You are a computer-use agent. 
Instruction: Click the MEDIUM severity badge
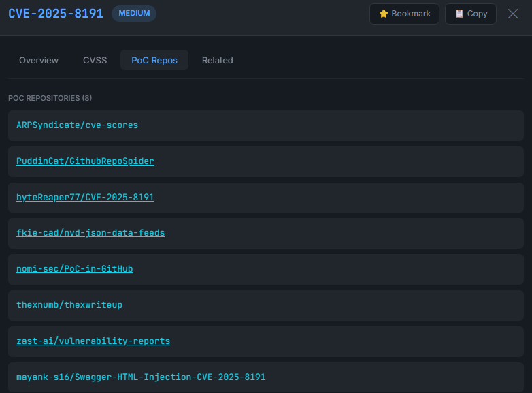[133, 14]
